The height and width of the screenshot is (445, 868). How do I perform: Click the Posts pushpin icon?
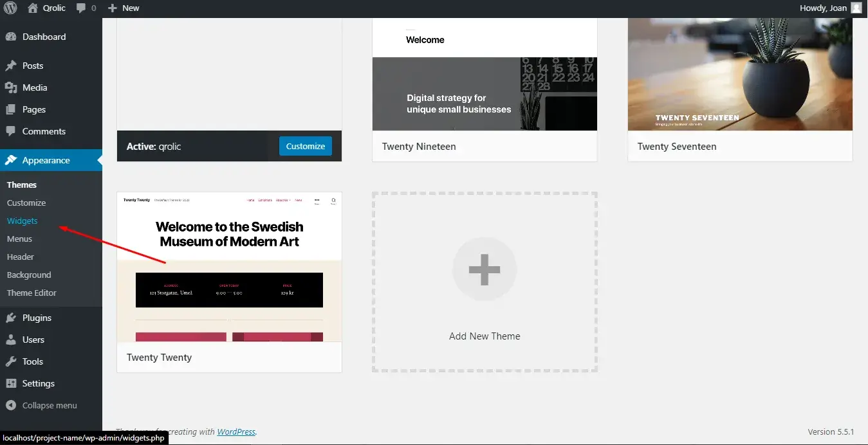(x=11, y=66)
